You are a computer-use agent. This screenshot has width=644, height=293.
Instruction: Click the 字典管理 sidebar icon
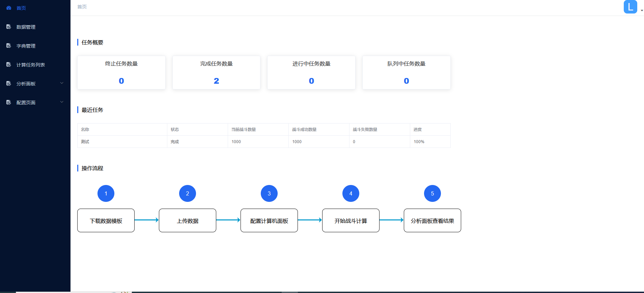[9, 46]
